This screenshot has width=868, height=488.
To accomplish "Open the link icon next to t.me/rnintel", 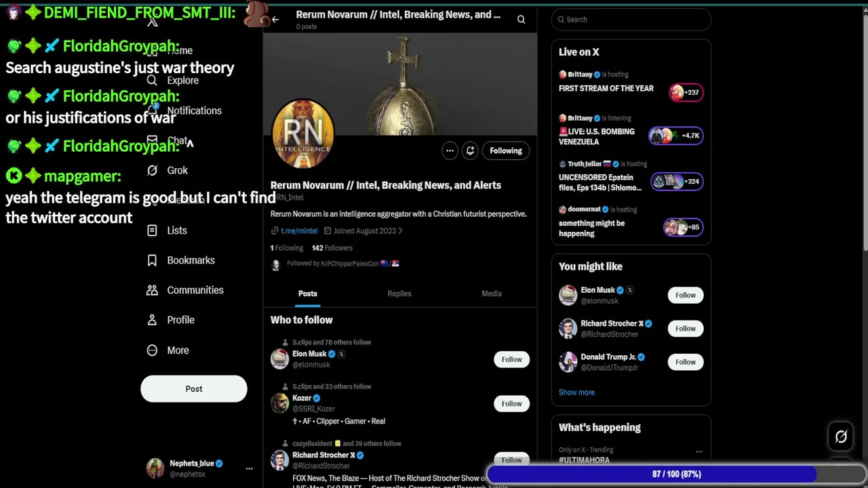I will 275,230.
